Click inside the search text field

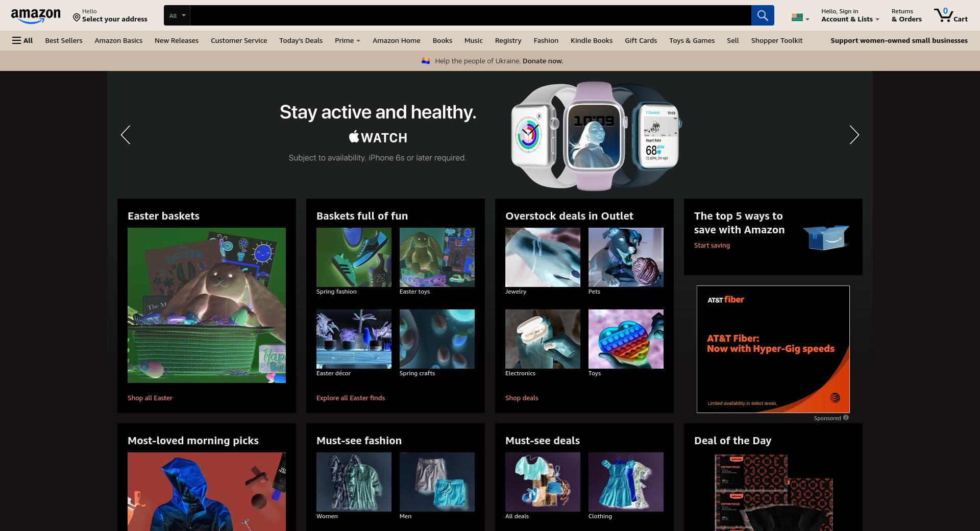470,15
